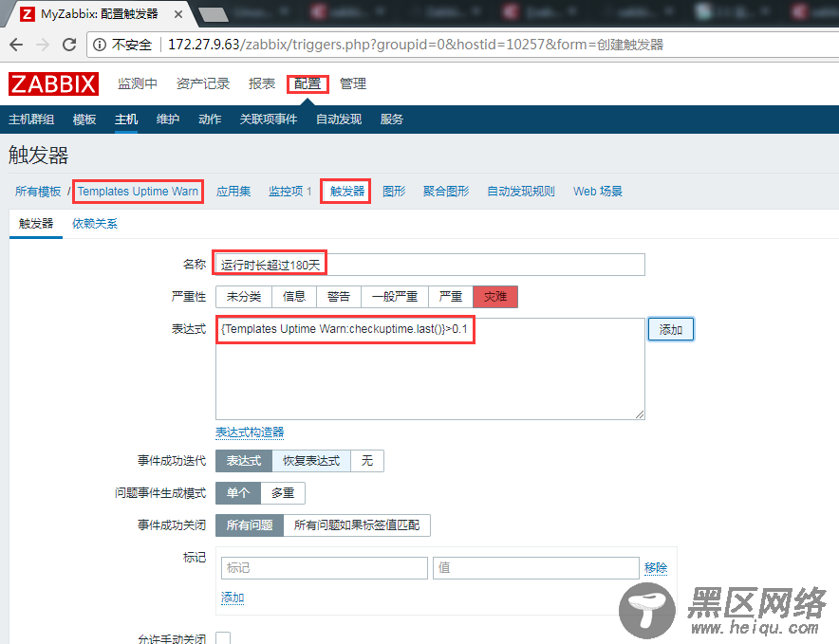Open the 表达式构造器 link
The image size is (839, 644).
coord(250,432)
